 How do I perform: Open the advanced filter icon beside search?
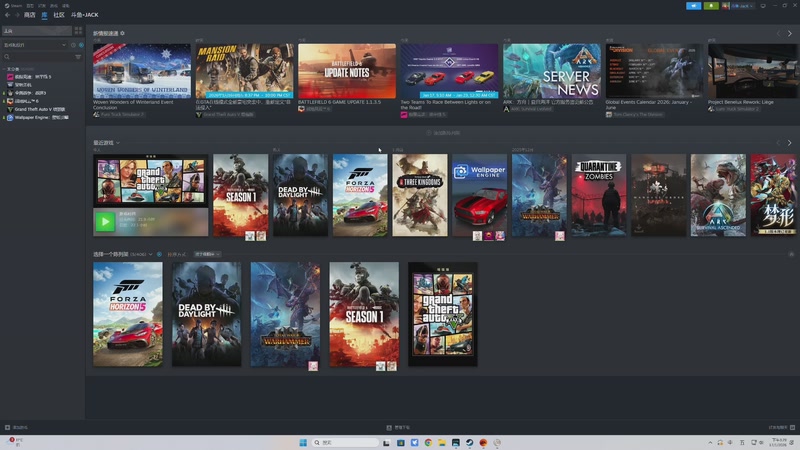(x=78, y=57)
